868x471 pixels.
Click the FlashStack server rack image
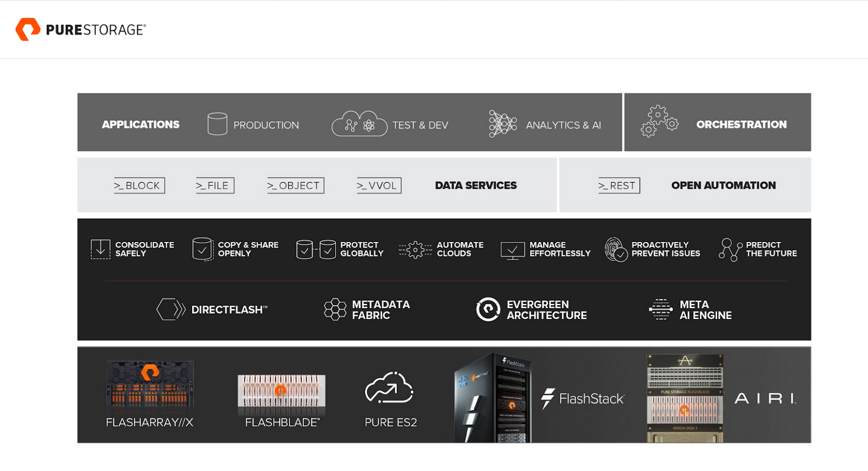pyautogui.click(x=493, y=397)
